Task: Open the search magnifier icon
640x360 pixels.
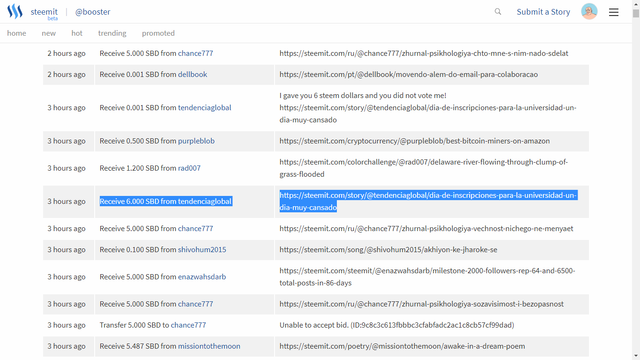Action: (498, 11)
